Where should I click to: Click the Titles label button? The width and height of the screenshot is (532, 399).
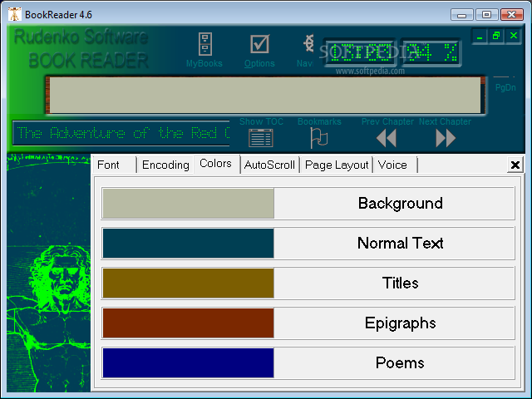click(x=394, y=283)
